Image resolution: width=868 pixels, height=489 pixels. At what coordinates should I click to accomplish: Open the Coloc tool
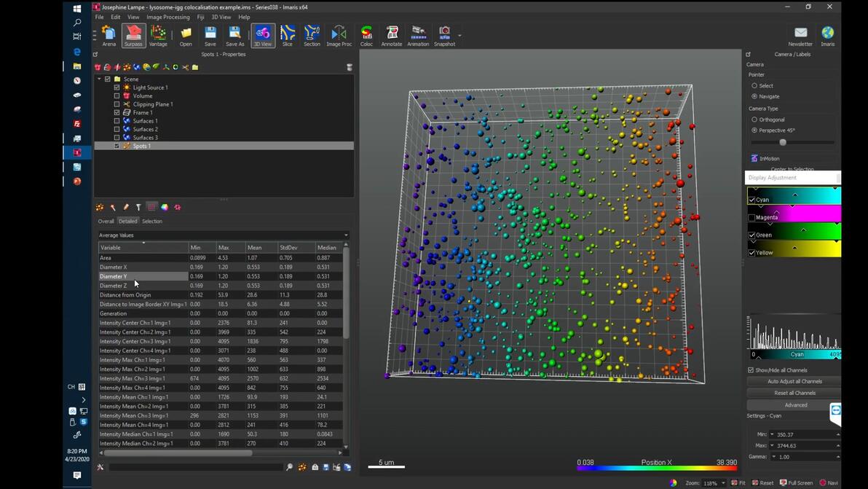[x=366, y=35]
